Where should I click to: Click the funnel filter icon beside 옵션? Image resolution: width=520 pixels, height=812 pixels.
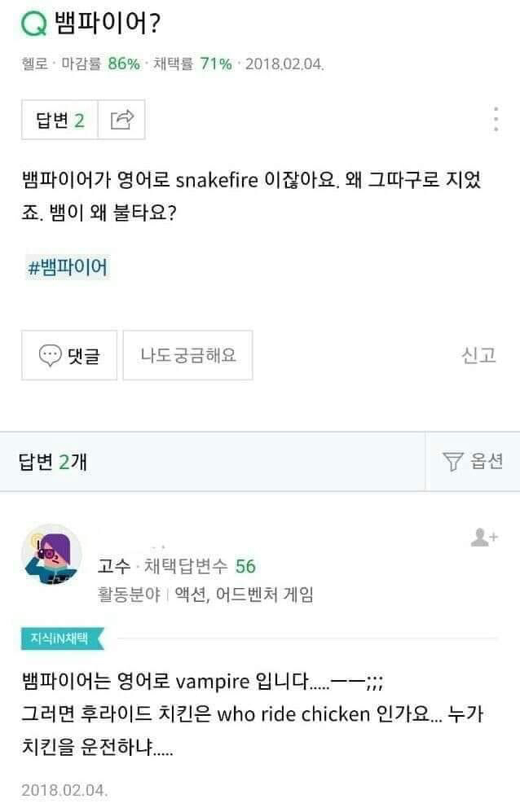[x=452, y=461]
